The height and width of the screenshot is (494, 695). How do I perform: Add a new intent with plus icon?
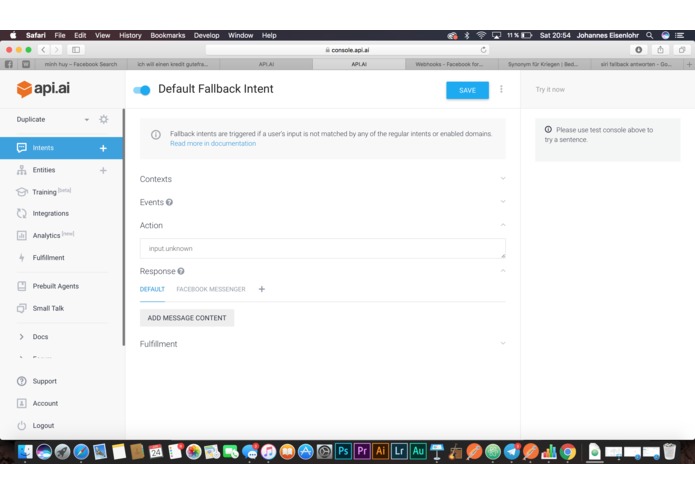[103, 148]
